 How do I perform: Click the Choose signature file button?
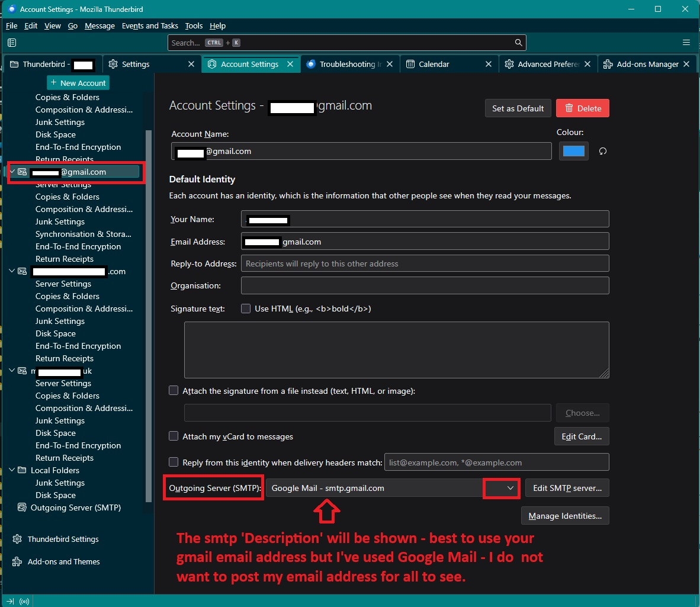pos(583,413)
